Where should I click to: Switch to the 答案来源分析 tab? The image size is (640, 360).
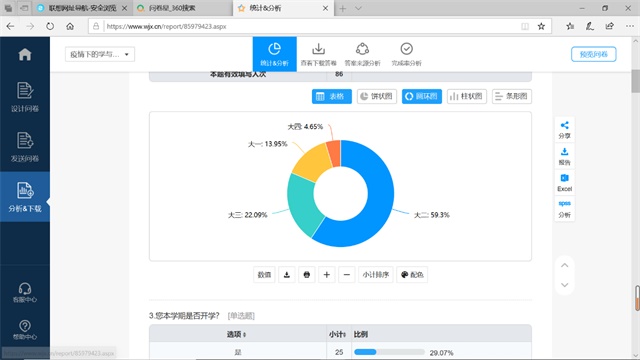click(x=362, y=54)
